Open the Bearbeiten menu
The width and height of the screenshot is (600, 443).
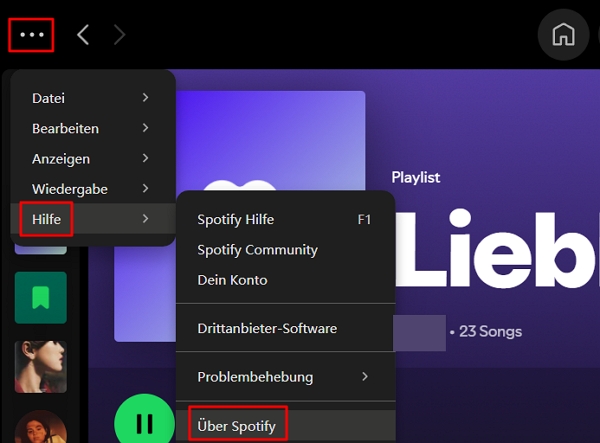click(x=93, y=129)
